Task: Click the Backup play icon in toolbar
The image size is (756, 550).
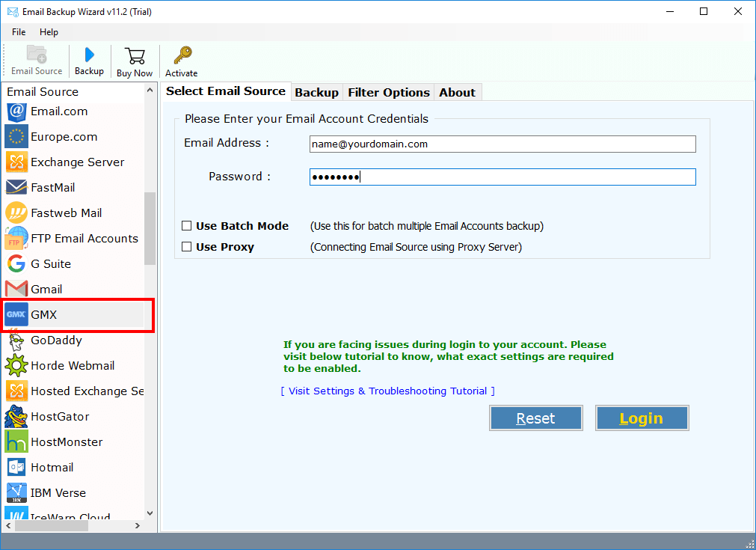Action: coord(89,55)
